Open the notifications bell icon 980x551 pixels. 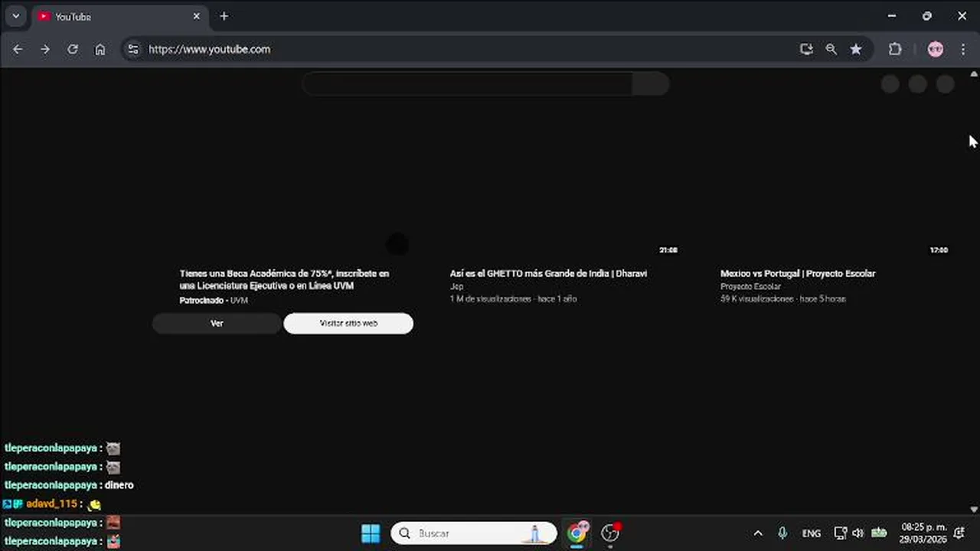coord(959,533)
